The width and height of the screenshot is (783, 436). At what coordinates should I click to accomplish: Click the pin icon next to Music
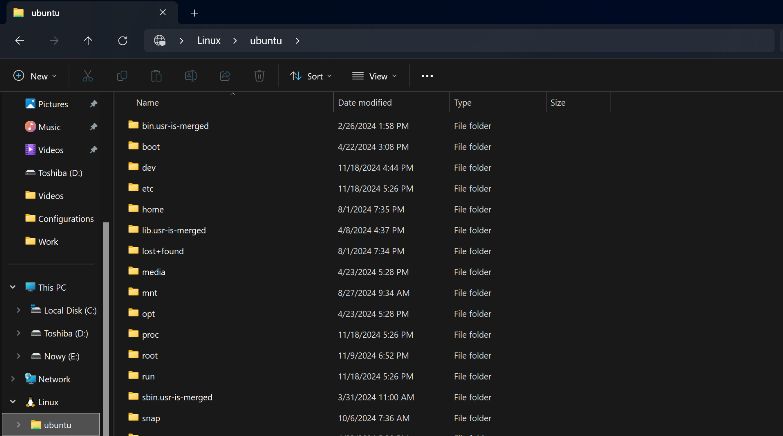coord(93,127)
